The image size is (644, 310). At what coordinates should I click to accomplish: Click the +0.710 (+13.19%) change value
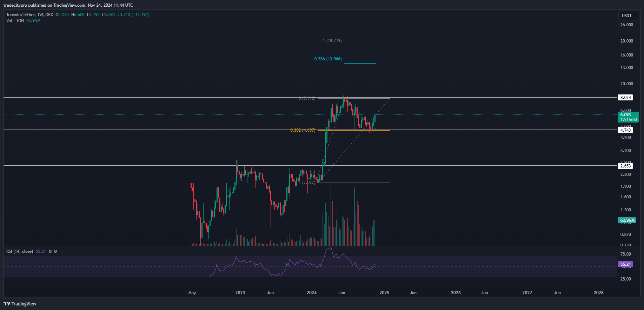pyautogui.click(x=133, y=15)
